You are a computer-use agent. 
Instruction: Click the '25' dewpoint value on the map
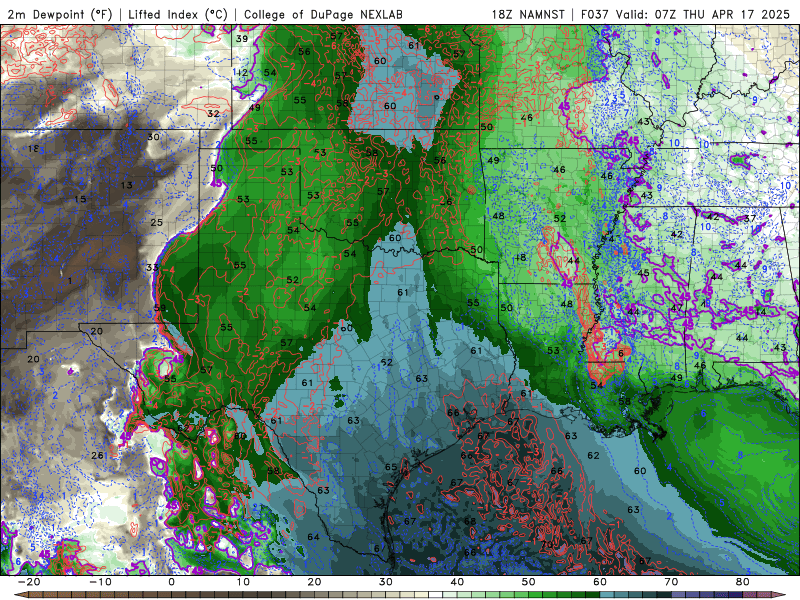click(x=157, y=222)
